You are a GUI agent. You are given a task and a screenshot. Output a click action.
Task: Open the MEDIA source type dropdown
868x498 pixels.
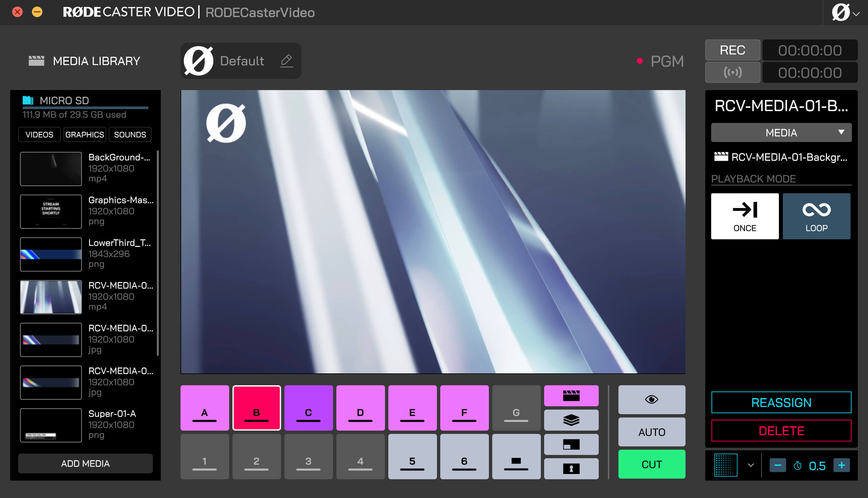[x=781, y=132]
